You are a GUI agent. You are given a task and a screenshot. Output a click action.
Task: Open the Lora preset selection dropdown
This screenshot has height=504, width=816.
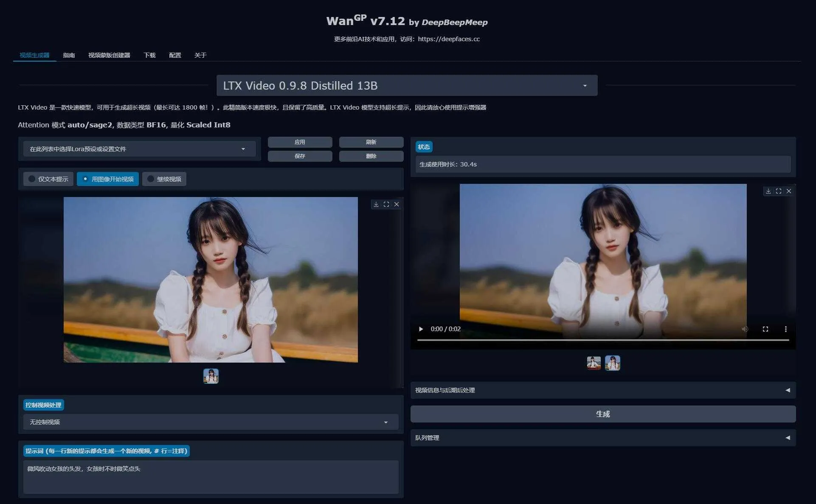click(139, 149)
